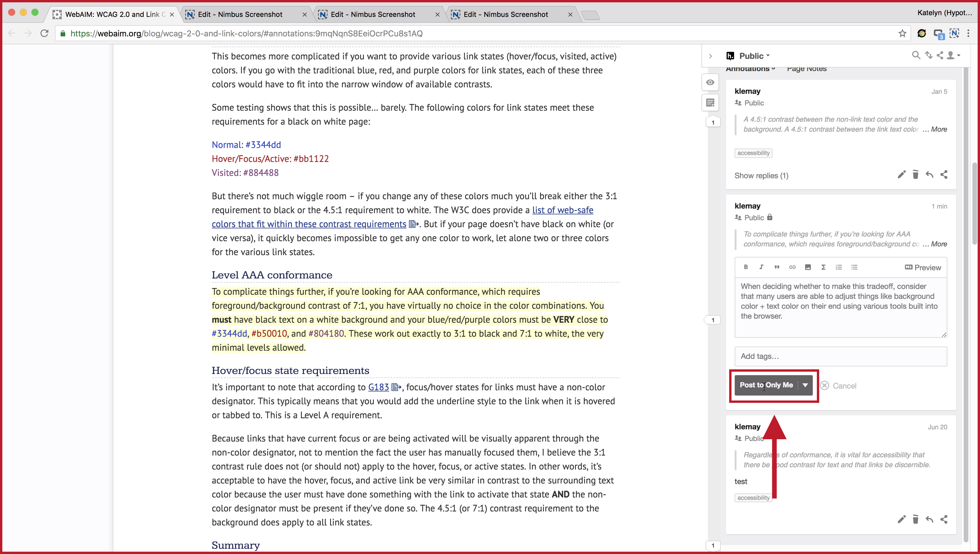
Task: Click the accessibility tag on Jan 5 annotation
Action: (x=753, y=153)
